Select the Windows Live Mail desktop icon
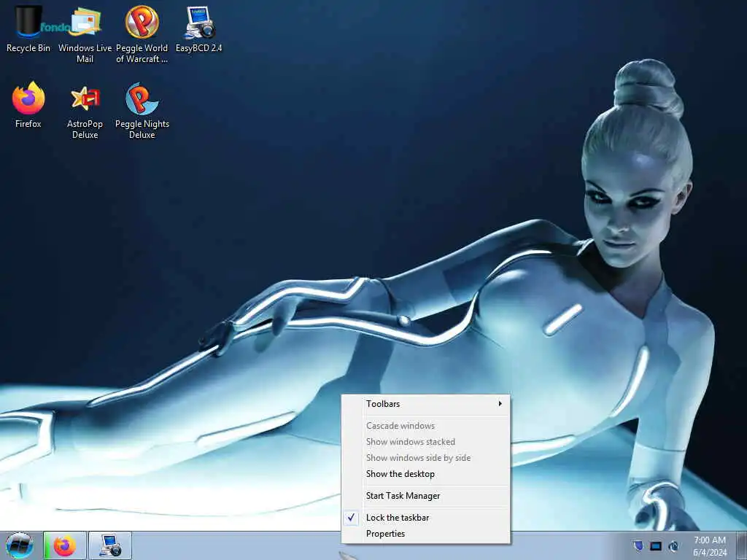Viewport: 747px width, 560px height. tap(85, 34)
